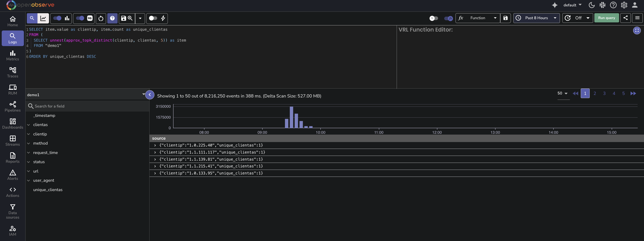644x241 pixels.
Task: Go to results page 3
Action: 604,93
